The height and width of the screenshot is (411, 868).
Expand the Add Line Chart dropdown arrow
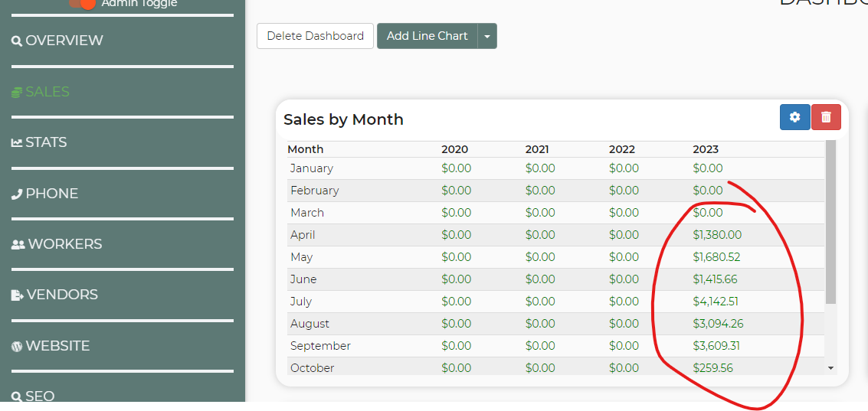coord(487,36)
